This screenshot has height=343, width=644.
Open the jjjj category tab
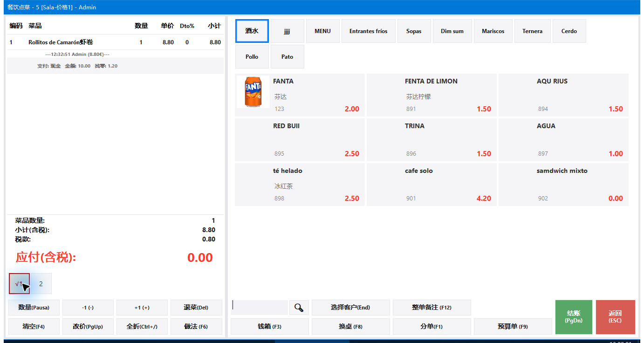288,31
